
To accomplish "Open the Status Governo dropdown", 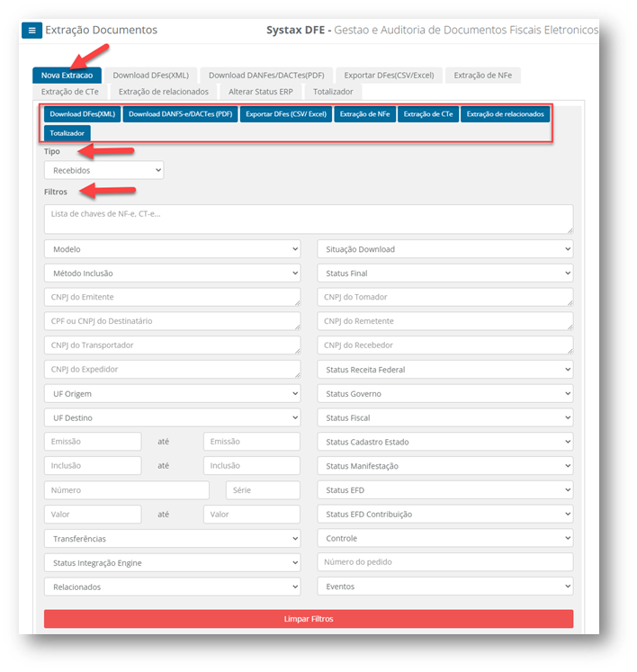I will click(x=445, y=393).
